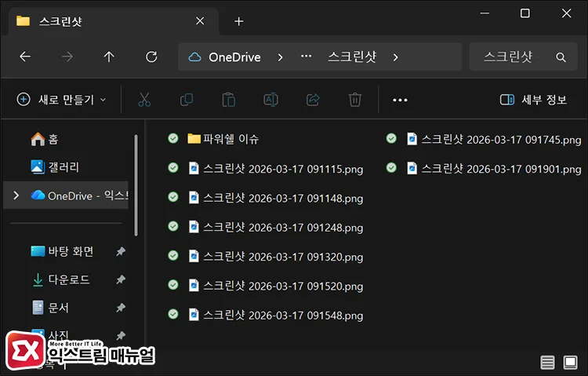Click the 스크린샷 breadcrumb in address bar
The height and width of the screenshot is (376, 588).
coord(352,57)
